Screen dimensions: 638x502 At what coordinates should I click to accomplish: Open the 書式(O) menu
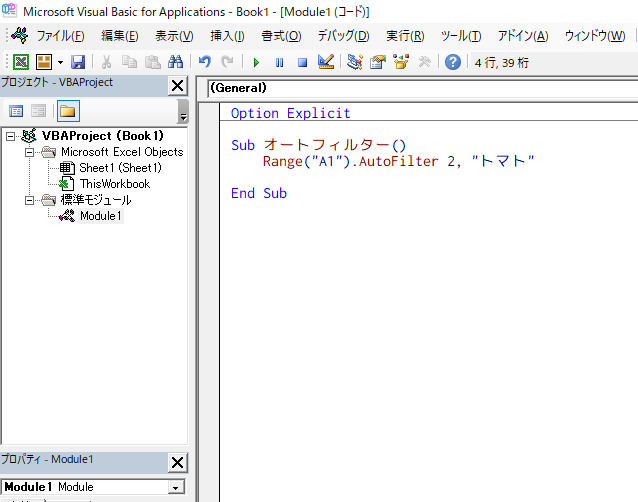(281, 36)
